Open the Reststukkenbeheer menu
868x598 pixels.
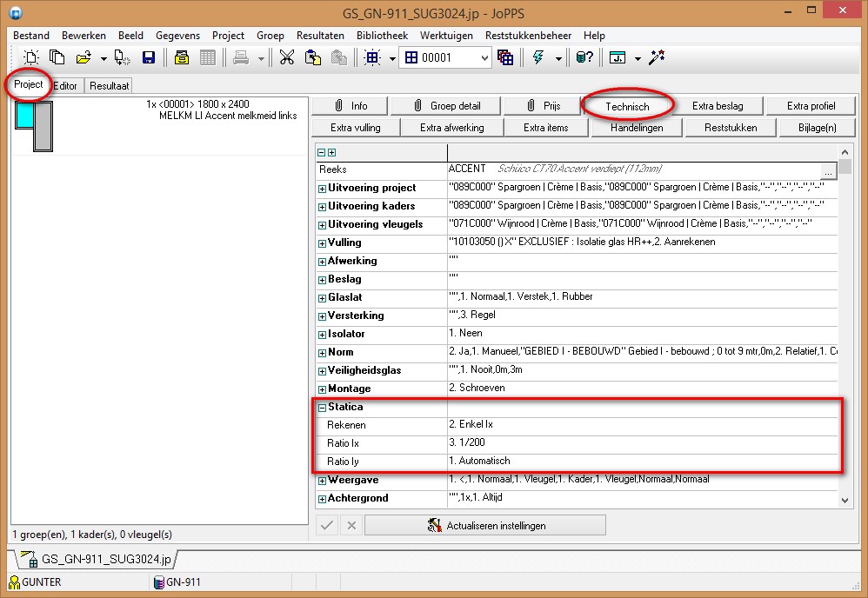click(528, 36)
